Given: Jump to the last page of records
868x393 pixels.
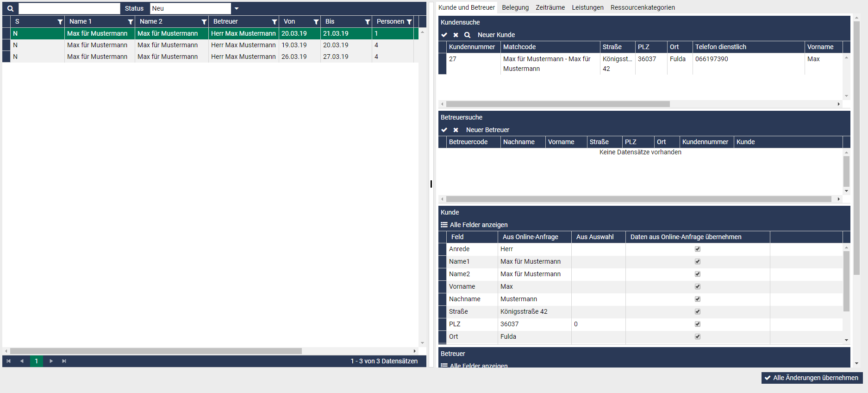Looking at the screenshot, I should (64, 361).
